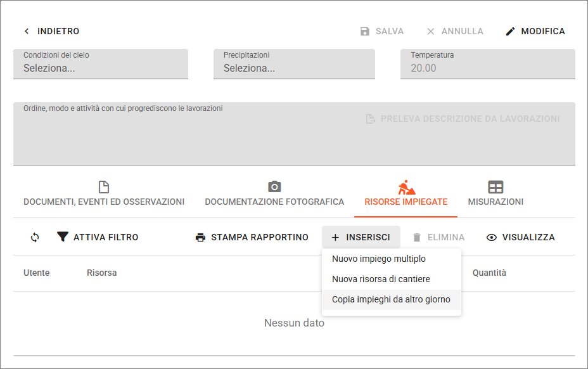Screen dimensions: 588x369
Task: Collapse the Inserisci dropdown button
Action: pyautogui.click(x=361, y=238)
